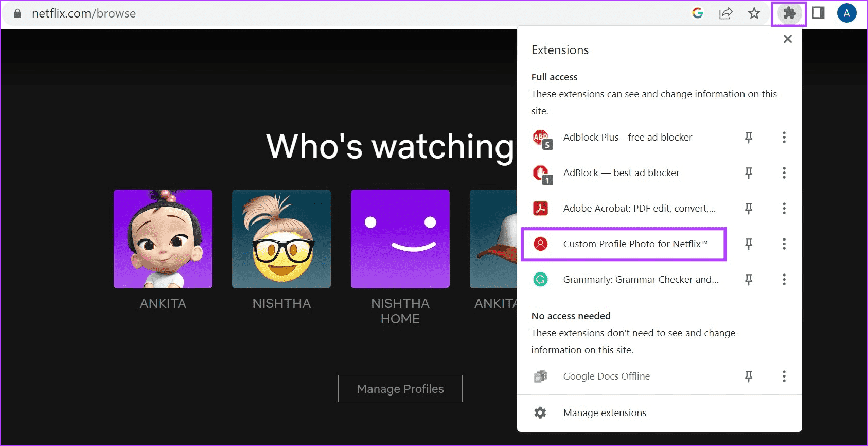Open Manage extensions
This screenshot has width=868, height=446.
point(605,413)
